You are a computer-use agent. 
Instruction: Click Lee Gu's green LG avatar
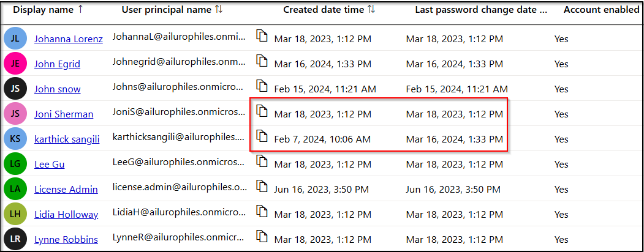coord(15,164)
